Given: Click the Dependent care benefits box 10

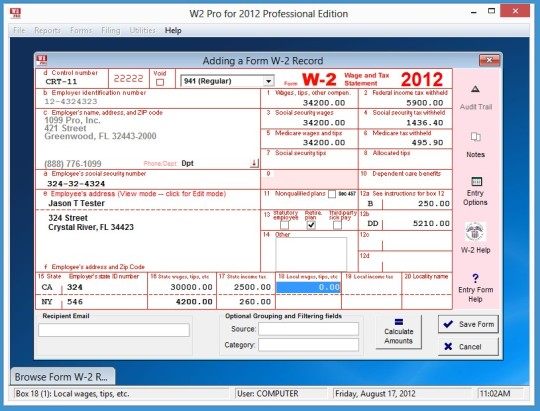Looking at the screenshot, I should pyautogui.click(x=406, y=183).
